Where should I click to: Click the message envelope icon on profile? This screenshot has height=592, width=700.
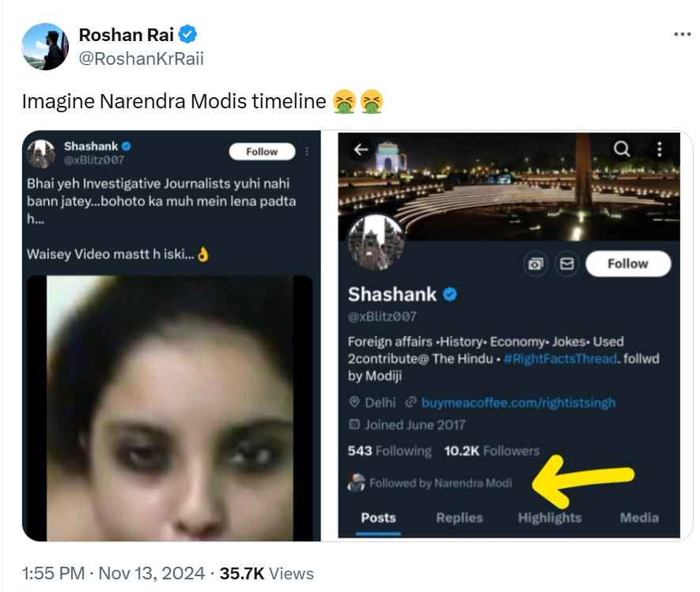click(x=566, y=265)
